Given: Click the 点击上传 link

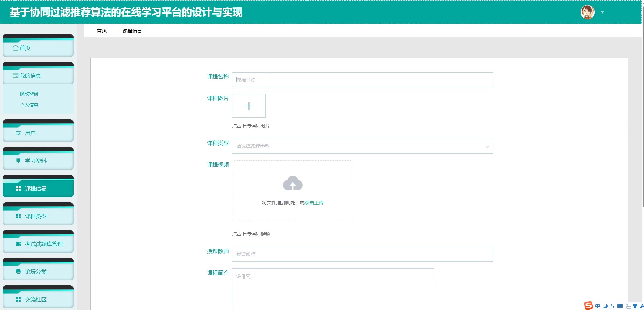Looking at the screenshot, I should 314,203.
